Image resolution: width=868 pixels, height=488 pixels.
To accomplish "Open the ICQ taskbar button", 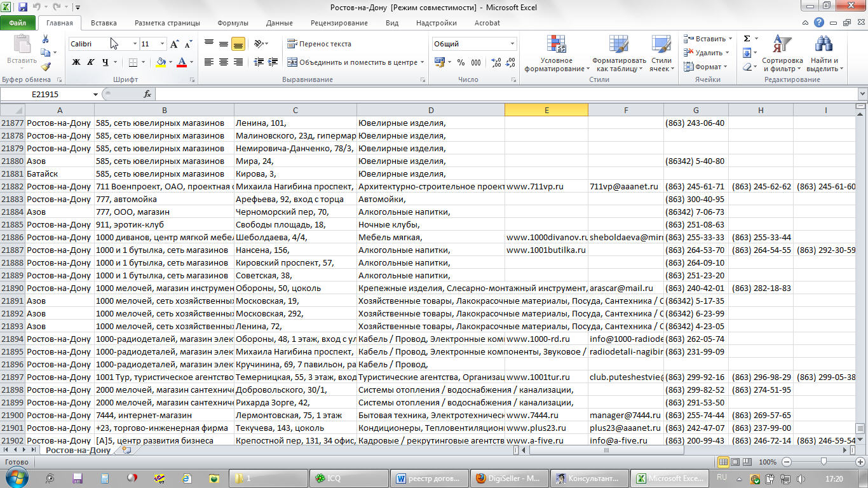I will pyautogui.click(x=349, y=478).
